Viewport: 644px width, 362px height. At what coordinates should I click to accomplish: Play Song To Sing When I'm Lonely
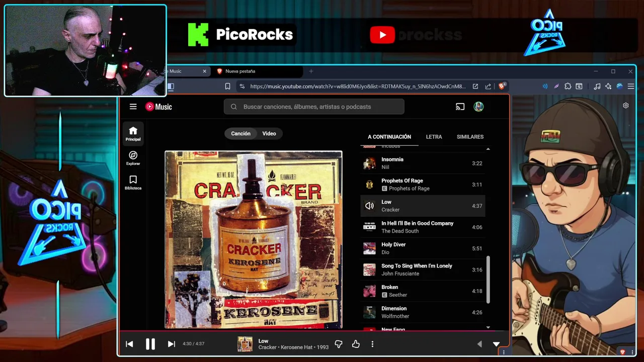coord(423,269)
